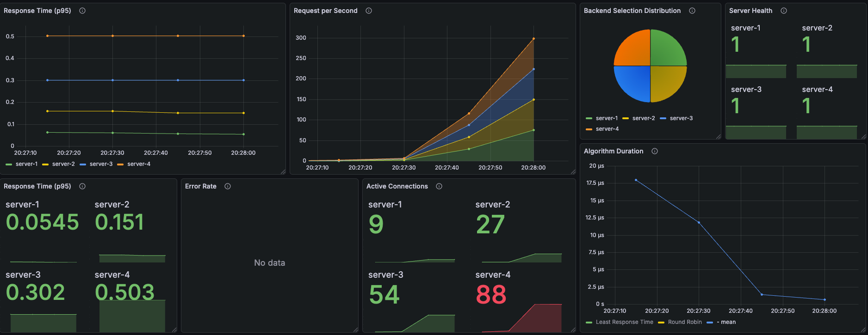
Task: Open title menu of Response Time stat values panel
Action: point(37,186)
